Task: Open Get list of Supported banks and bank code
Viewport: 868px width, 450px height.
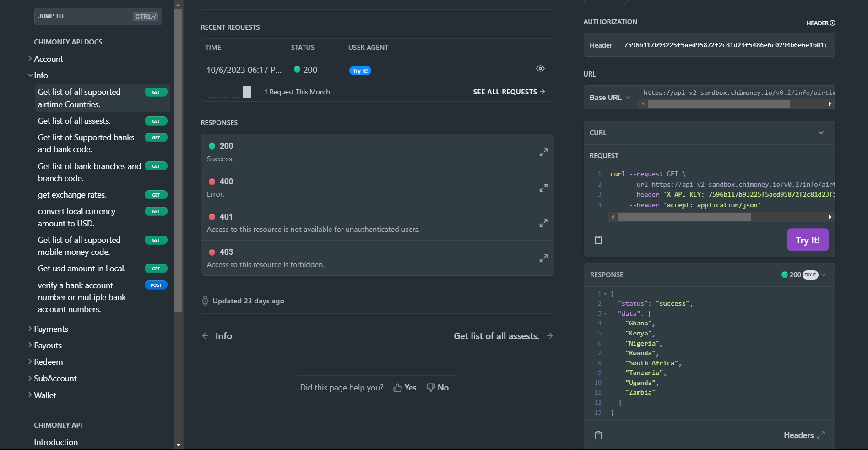Action: (x=102, y=143)
